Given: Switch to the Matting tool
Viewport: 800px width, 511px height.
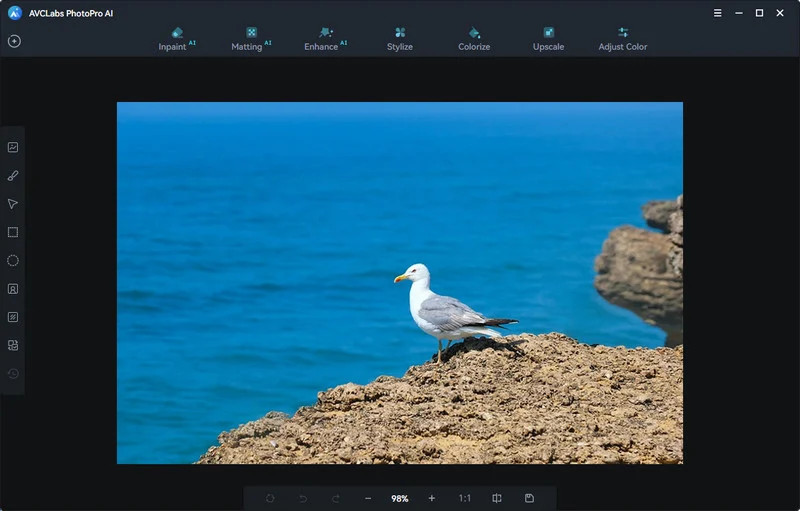Looking at the screenshot, I should 251,38.
